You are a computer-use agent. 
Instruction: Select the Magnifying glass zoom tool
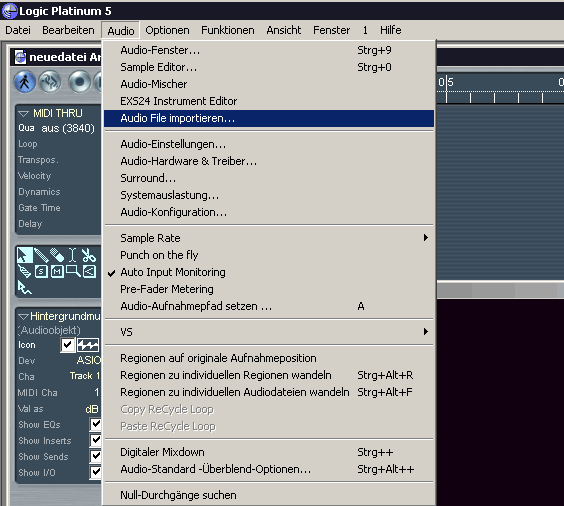pyautogui.click(x=73, y=272)
